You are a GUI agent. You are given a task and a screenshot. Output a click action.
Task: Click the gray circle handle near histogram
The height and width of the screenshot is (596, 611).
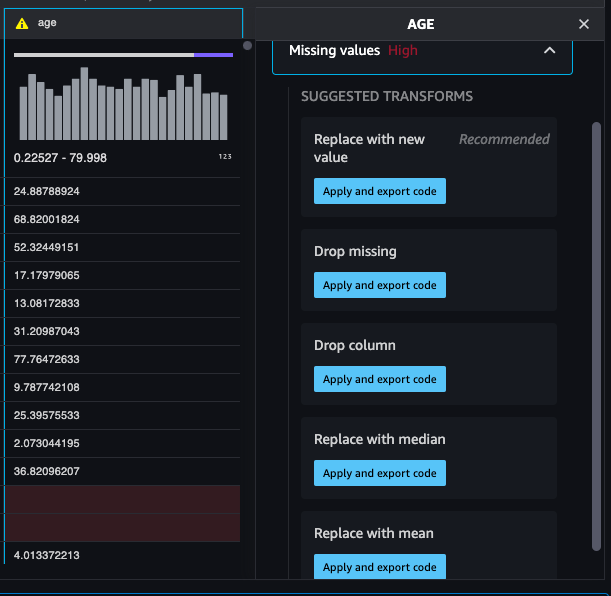247,46
